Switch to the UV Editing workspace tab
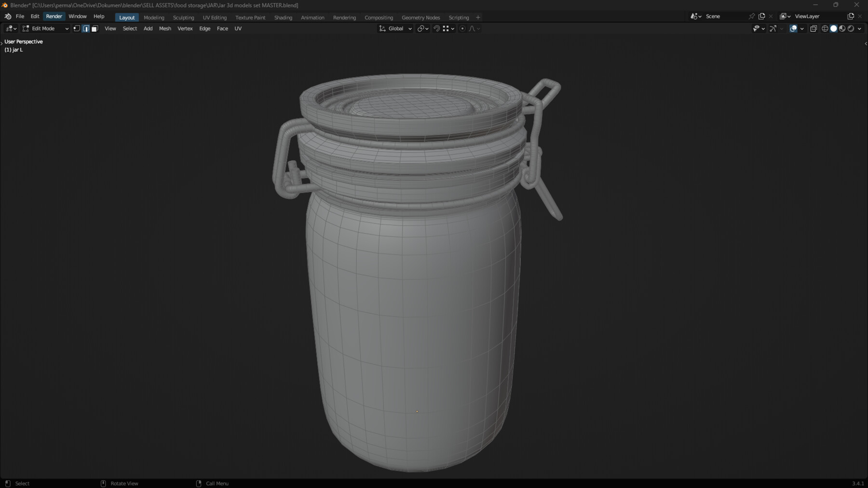This screenshot has height=488, width=868. click(215, 17)
